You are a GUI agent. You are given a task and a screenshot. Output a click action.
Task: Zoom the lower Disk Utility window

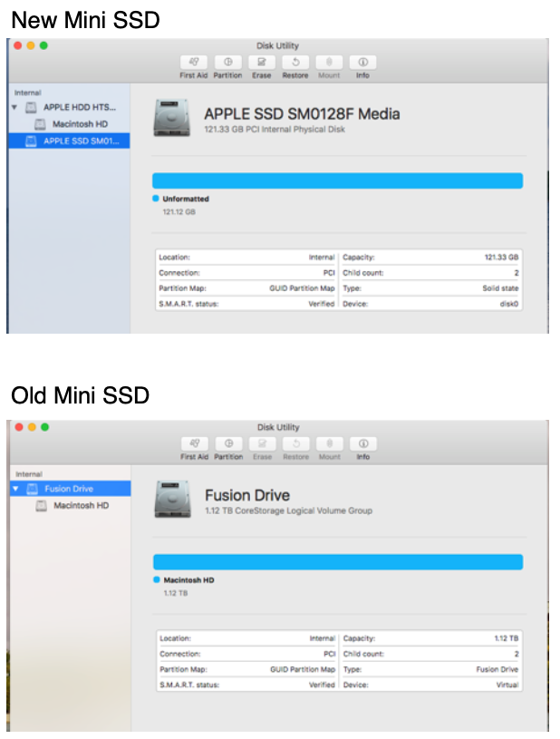click(44, 427)
